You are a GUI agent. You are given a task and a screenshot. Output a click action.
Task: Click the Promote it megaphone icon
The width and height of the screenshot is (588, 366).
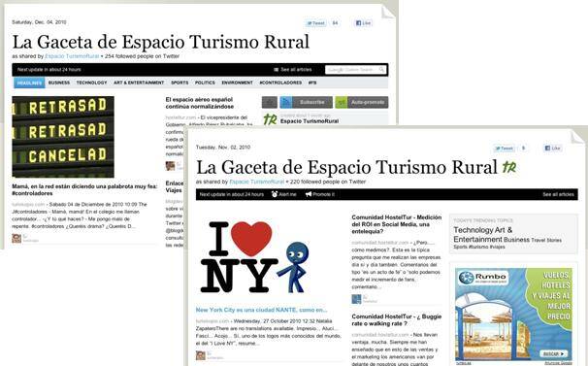[x=309, y=194]
